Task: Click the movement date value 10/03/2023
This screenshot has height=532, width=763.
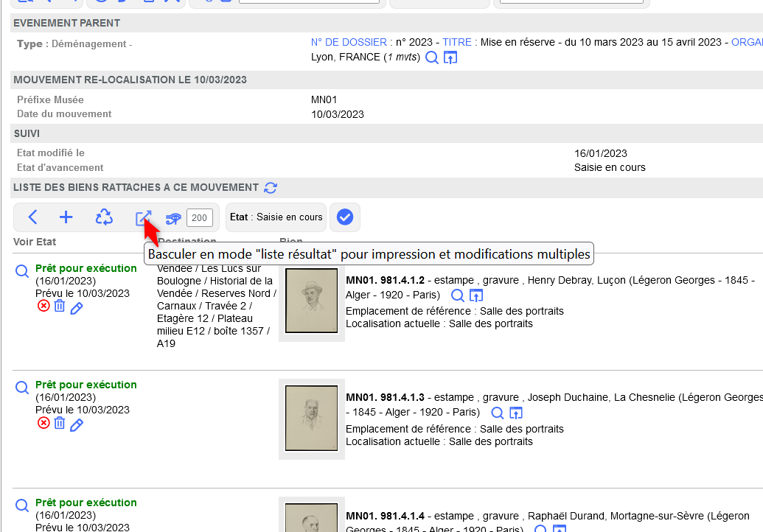Action: (x=338, y=114)
